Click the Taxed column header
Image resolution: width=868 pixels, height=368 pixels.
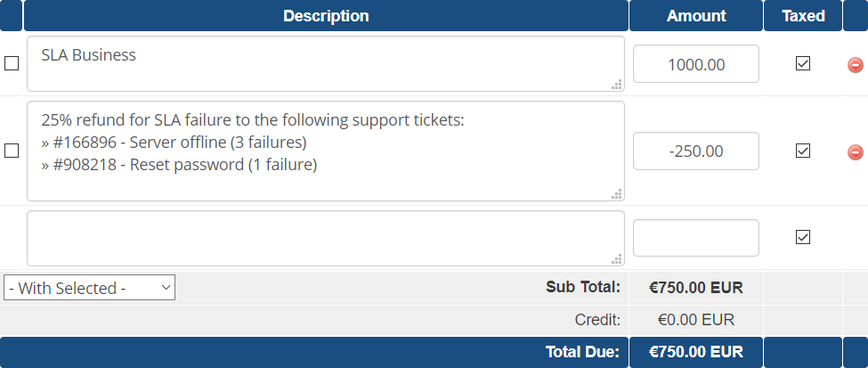click(x=803, y=15)
